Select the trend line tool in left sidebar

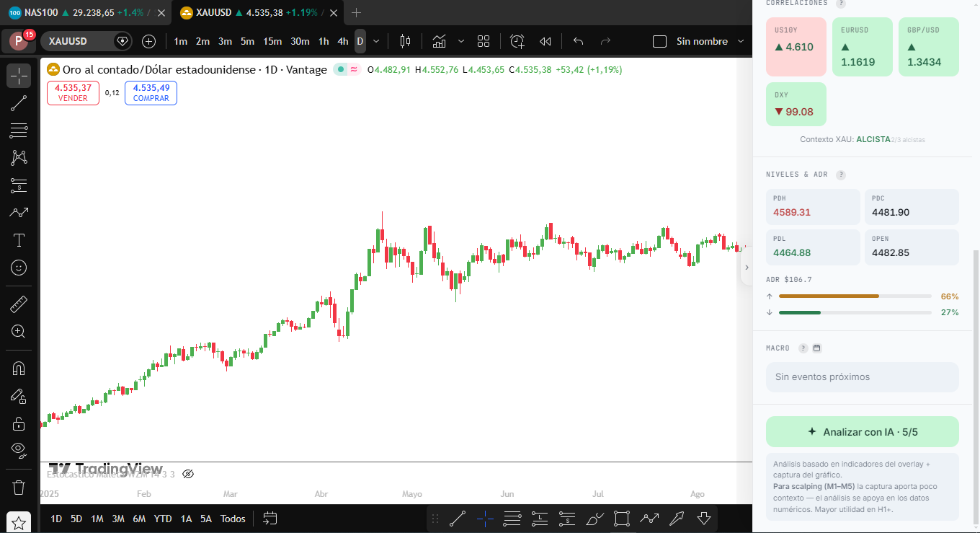[x=19, y=103]
